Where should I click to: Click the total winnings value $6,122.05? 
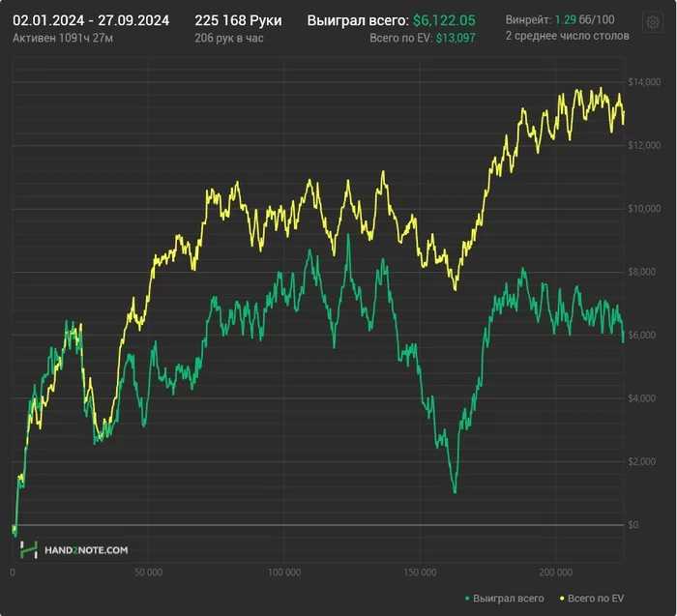[444, 20]
